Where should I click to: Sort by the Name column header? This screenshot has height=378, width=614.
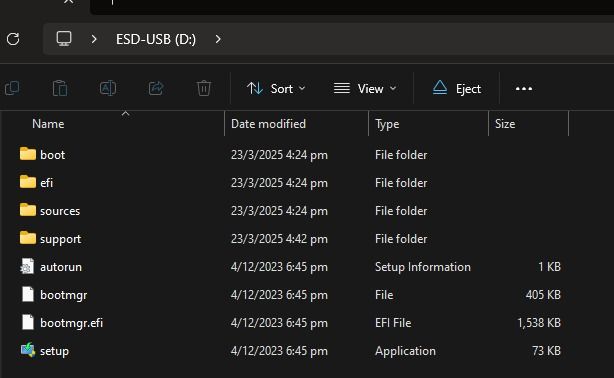[x=48, y=124]
